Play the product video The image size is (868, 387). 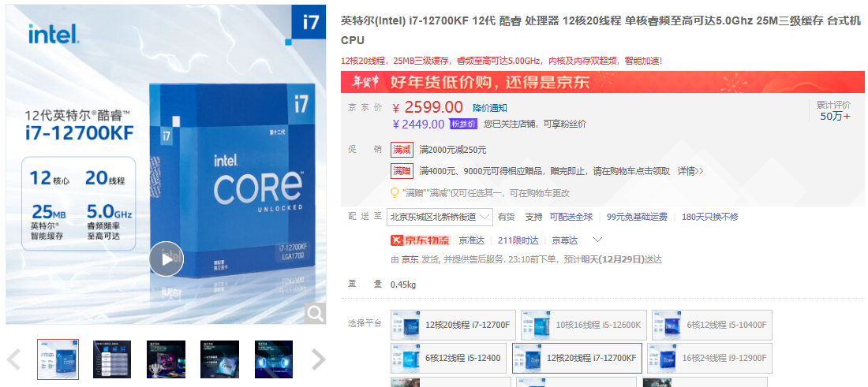tap(166, 259)
